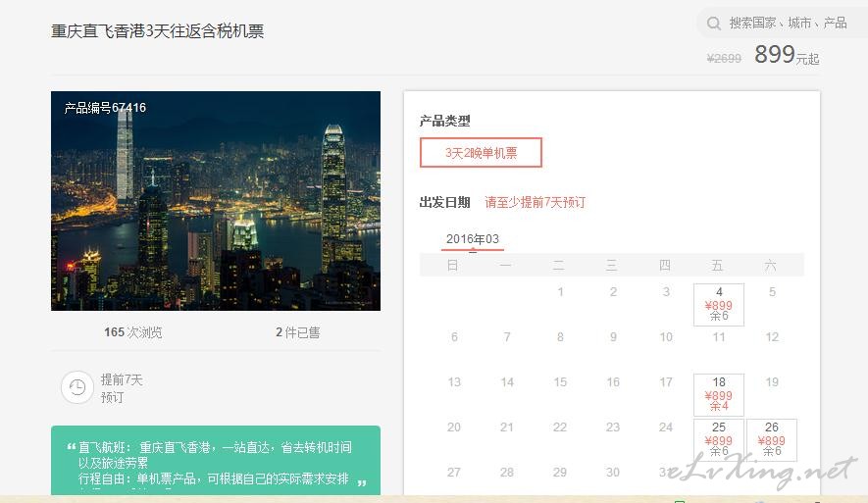The width and height of the screenshot is (868, 503).
Task: Click the 899元起 price text
Action: click(787, 55)
